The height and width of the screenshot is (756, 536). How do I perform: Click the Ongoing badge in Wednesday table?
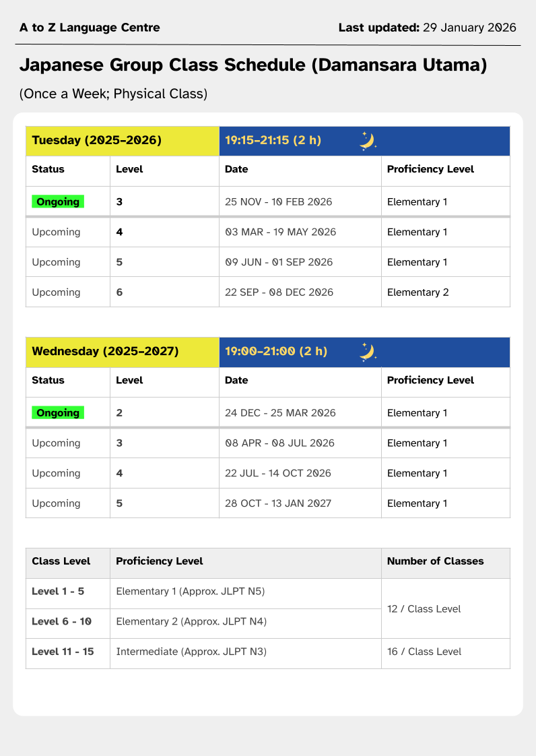click(58, 412)
